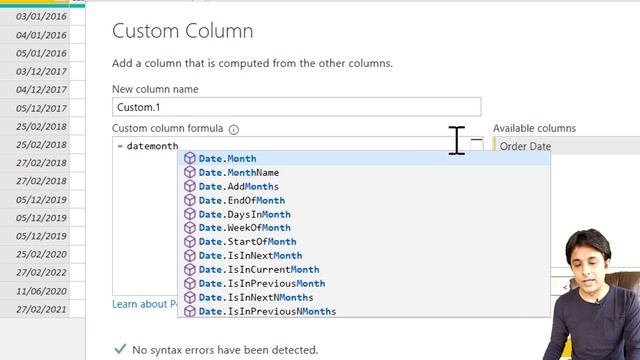Pick Date.AddMonths in the autocomplete list

tap(364, 186)
